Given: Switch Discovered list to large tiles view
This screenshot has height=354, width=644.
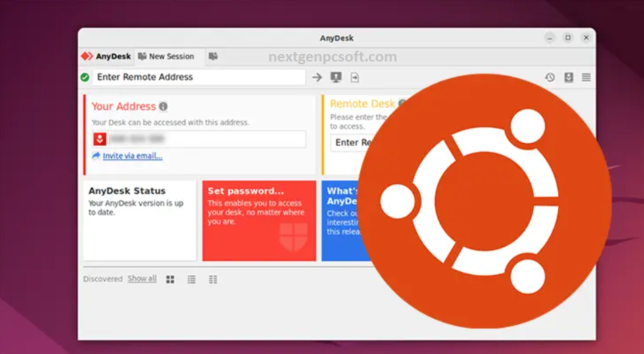Looking at the screenshot, I should click(x=170, y=280).
